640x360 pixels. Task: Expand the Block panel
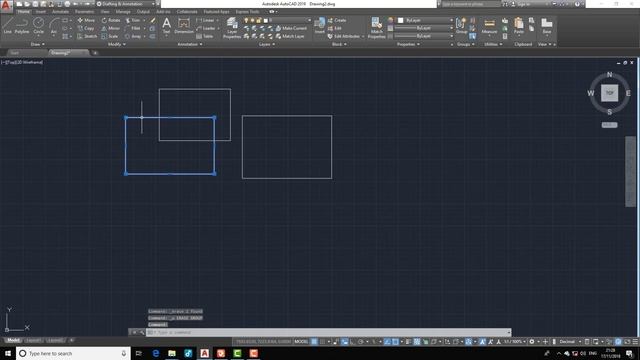[339, 44]
